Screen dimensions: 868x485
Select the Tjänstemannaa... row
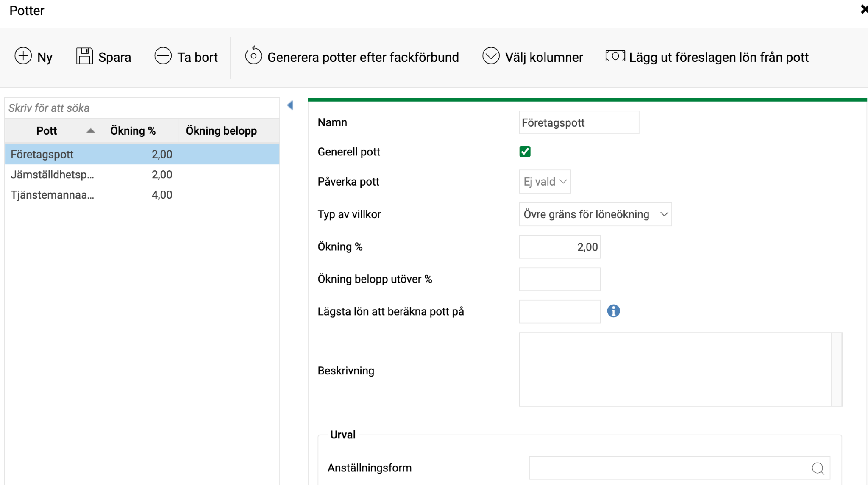tap(142, 195)
